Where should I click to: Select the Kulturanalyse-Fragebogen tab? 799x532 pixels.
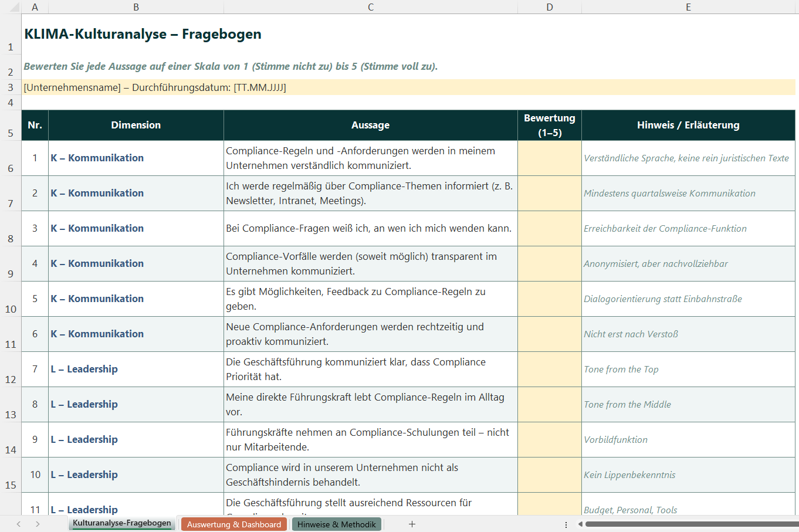[121, 524]
